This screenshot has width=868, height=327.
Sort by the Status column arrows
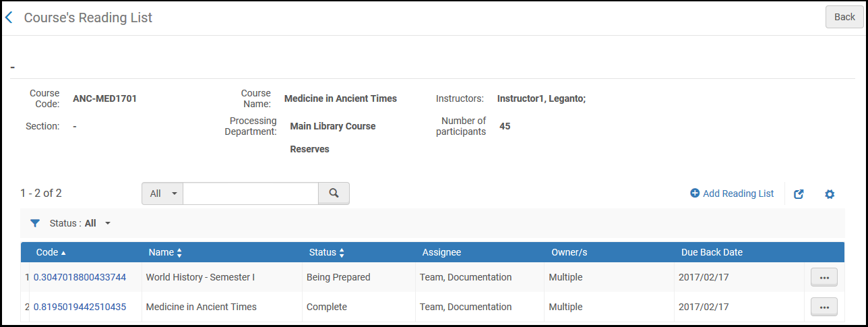tap(342, 253)
